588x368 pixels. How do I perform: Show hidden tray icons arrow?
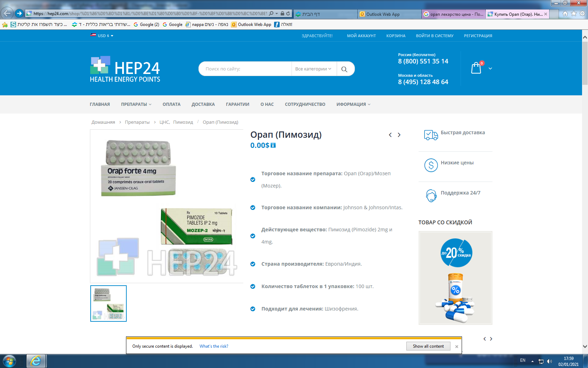click(532, 361)
